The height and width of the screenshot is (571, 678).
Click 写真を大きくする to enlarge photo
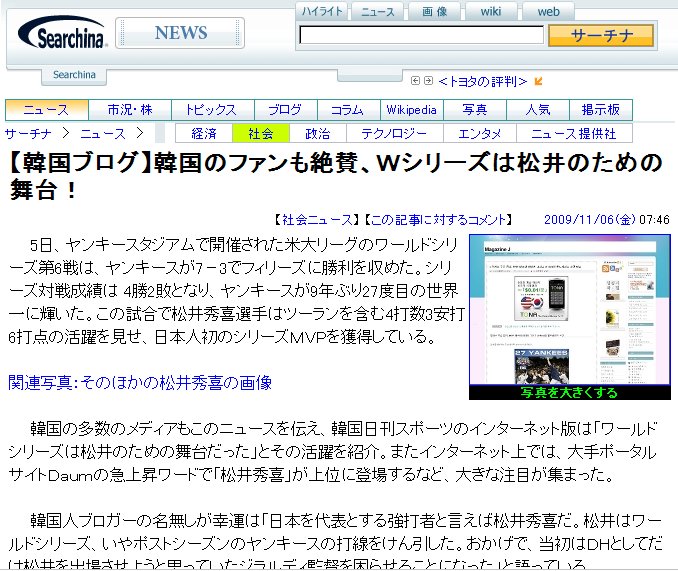(x=569, y=392)
